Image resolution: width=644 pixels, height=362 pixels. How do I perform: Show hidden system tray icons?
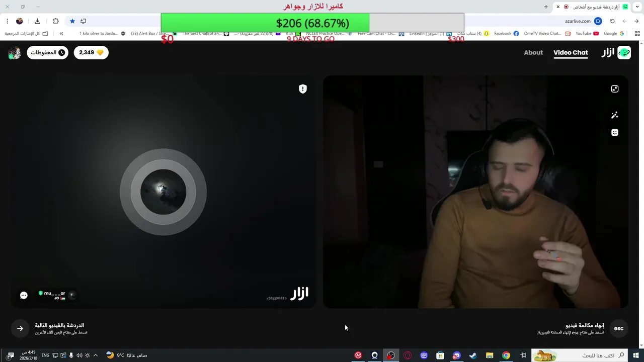pyautogui.click(x=96, y=355)
